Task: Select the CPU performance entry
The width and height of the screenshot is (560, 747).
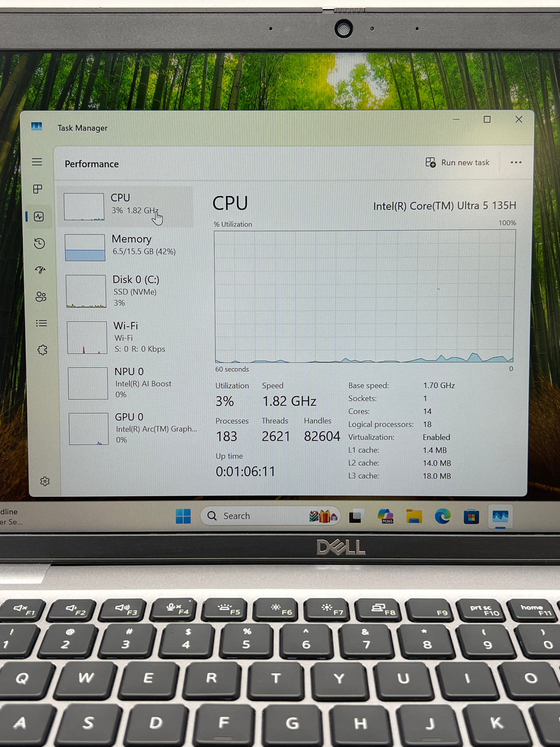Action: 126,206
